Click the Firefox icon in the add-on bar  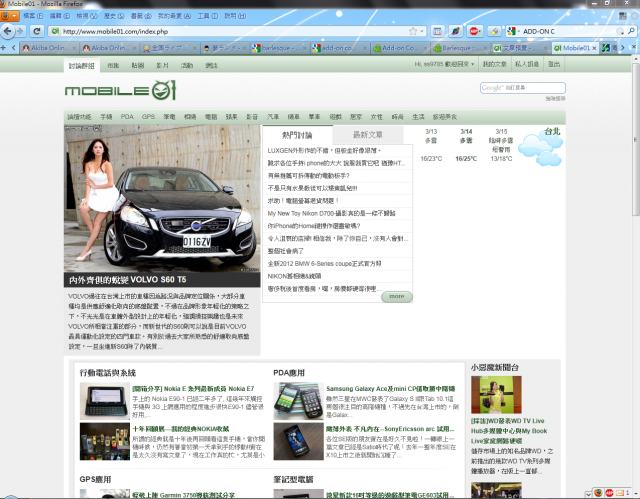point(598,493)
